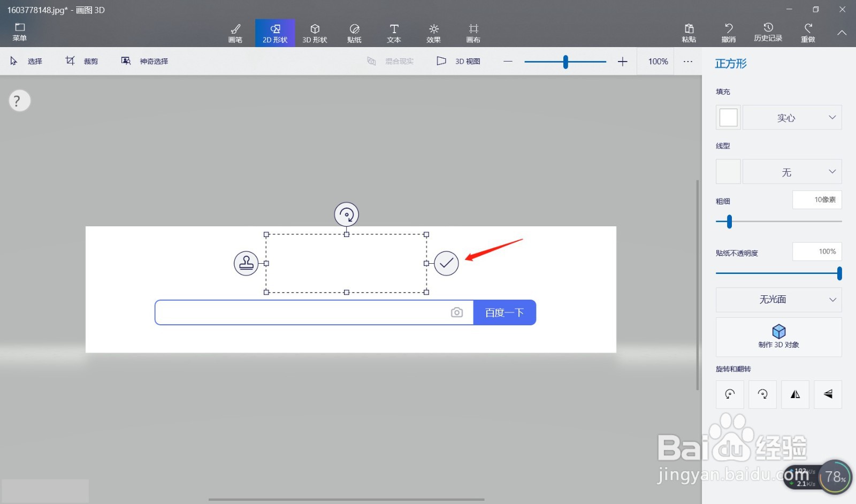Screen dimensions: 856x504
Task: Click the 混合现实 mixed reality button
Action: pyautogui.click(x=390, y=61)
